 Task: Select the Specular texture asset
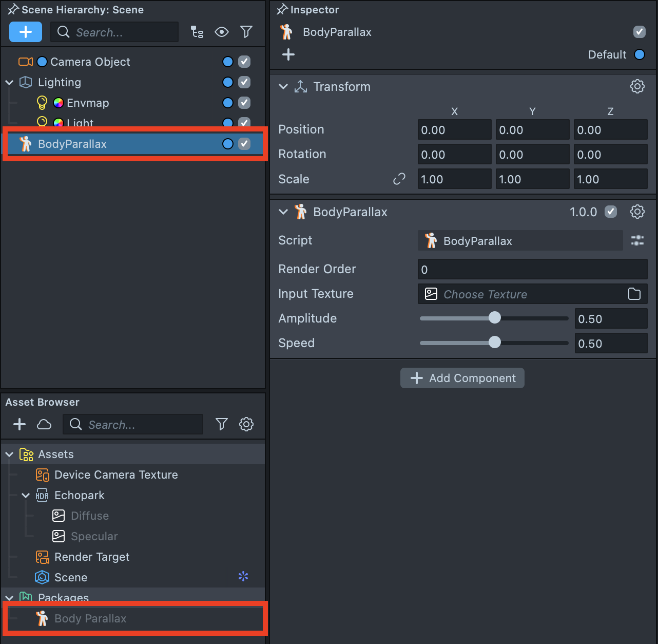132,536
